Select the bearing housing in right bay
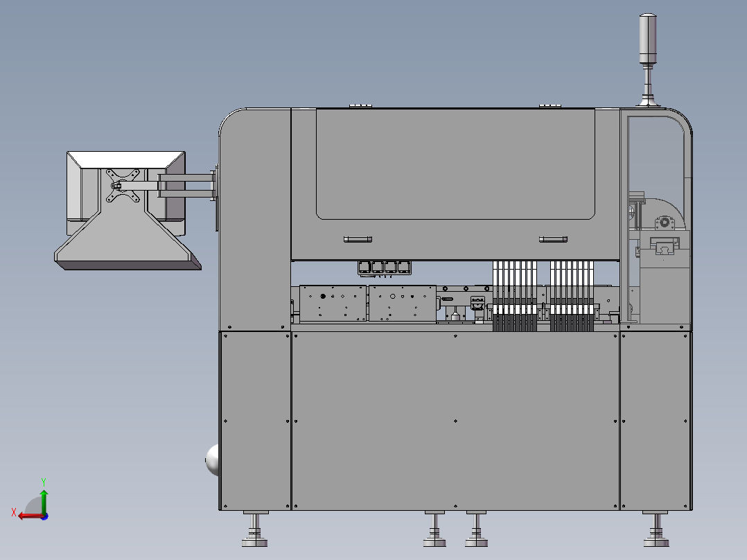The width and height of the screenshot is (747, 560). pos(664,222)
